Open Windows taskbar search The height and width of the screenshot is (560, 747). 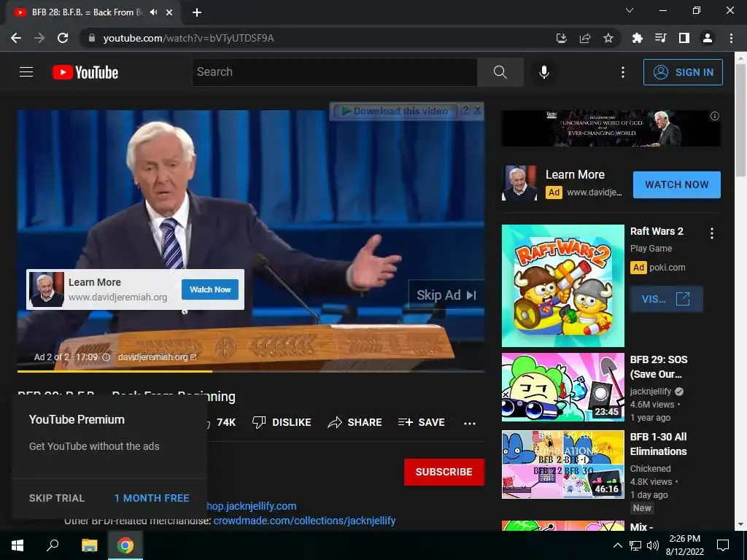point(53,545)
